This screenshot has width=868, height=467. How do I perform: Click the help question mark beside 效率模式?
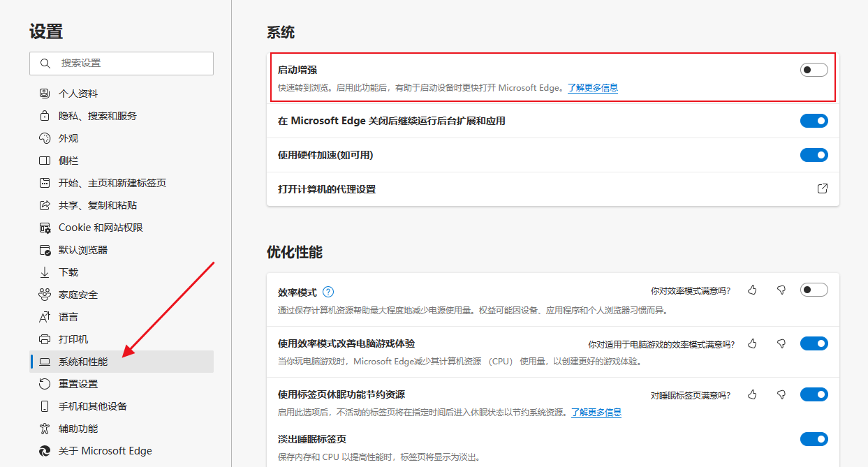(x=328, y=292)
